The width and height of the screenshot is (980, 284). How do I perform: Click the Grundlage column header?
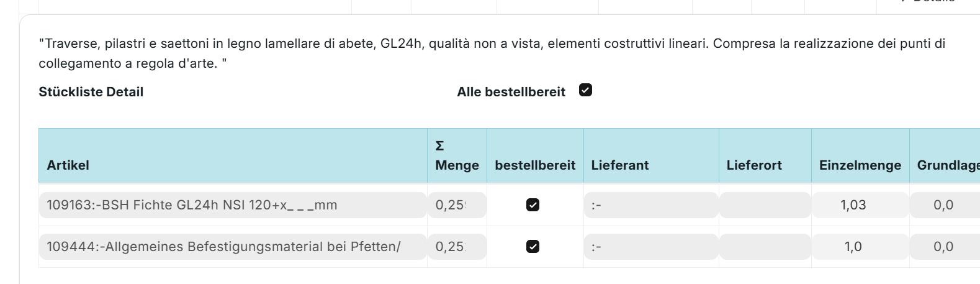coord(948,165)
